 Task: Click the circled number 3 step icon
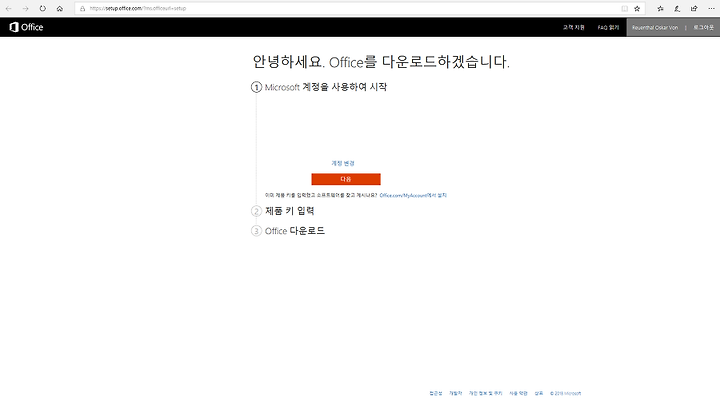point(256,231)
